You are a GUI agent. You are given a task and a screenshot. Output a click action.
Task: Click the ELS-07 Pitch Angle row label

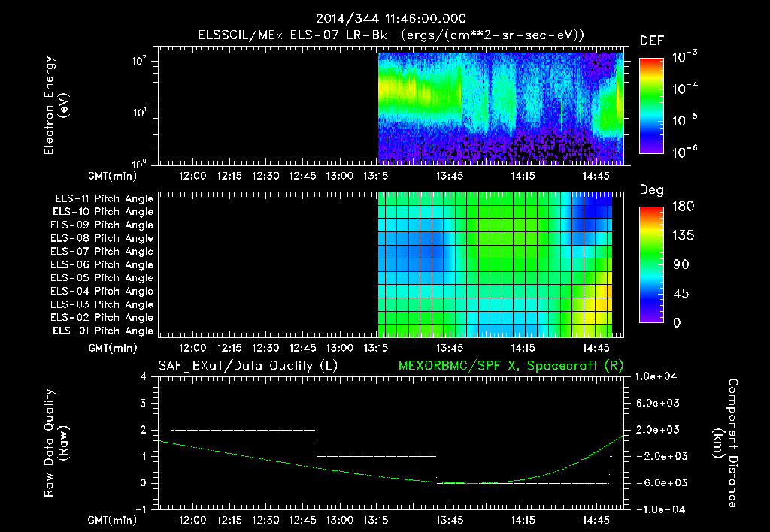coord(102,251)
